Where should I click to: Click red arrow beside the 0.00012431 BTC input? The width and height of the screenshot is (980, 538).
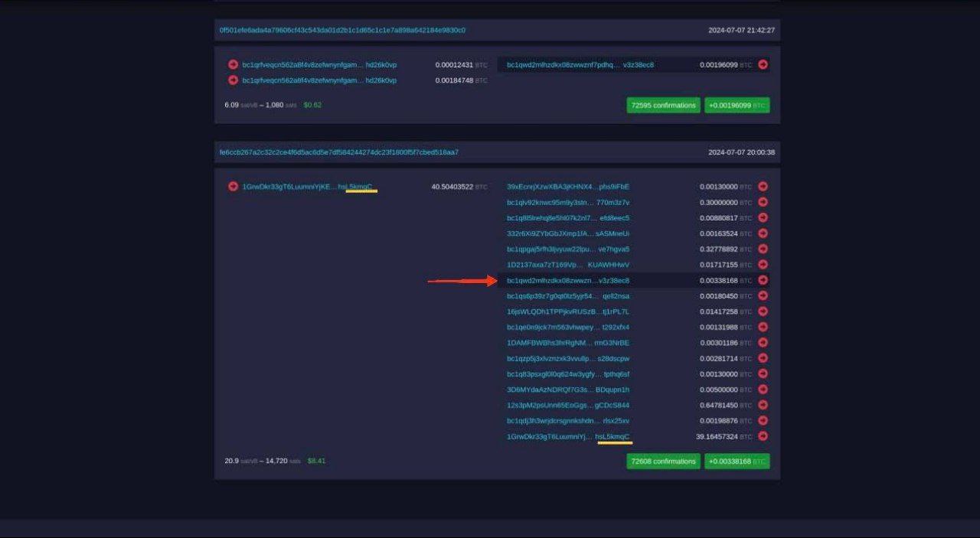coord(233,65)
